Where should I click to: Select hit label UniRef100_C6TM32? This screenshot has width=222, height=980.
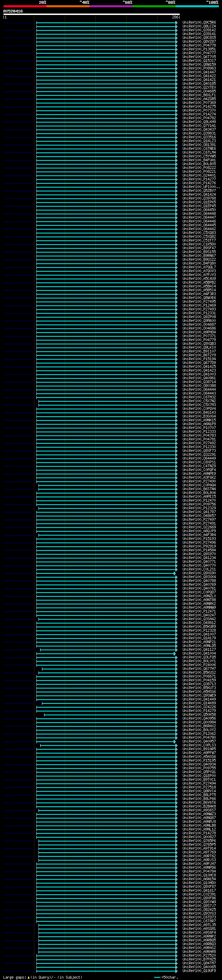click(199, 397)
